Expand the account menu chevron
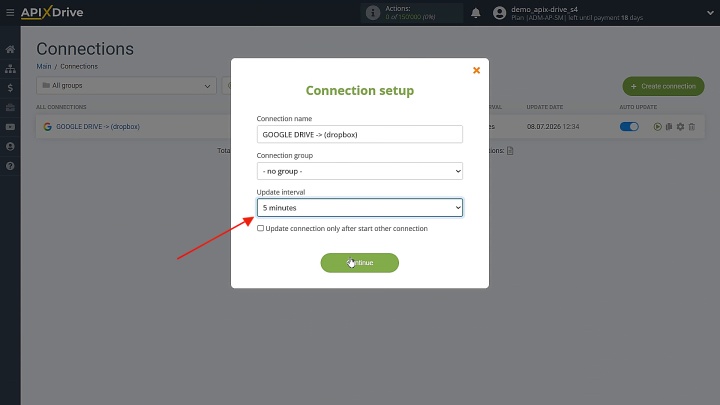The image size is (720, 405). pos(710,13)
